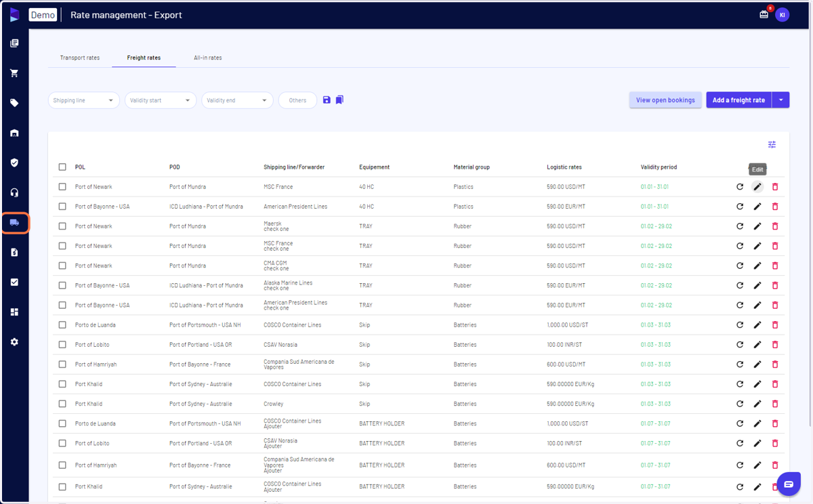This screenshot has height=504, width=813.
Task: Delete the CMA CGM row
Action: click(775, 266)
